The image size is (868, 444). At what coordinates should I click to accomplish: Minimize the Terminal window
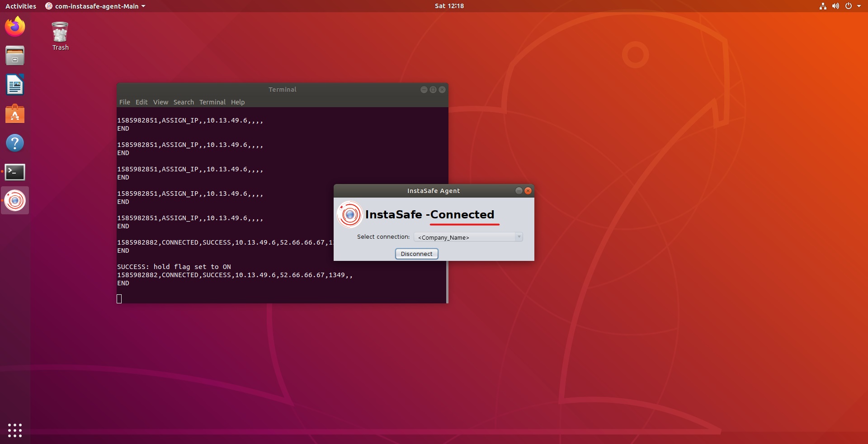click(x=424, y=90)
